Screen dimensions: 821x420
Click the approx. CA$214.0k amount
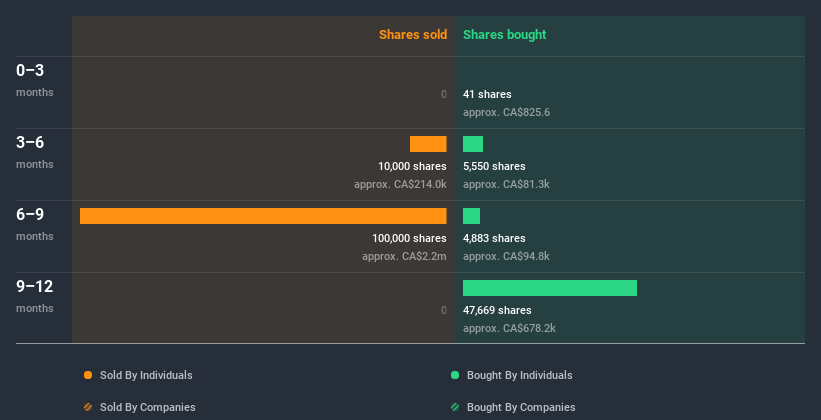tap(400, 184)
